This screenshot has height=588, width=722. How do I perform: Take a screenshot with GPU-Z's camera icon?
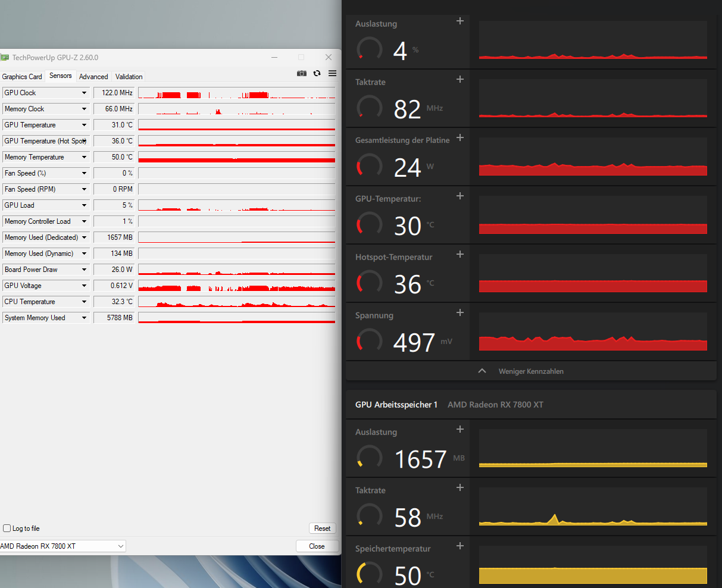coord(302,73)
